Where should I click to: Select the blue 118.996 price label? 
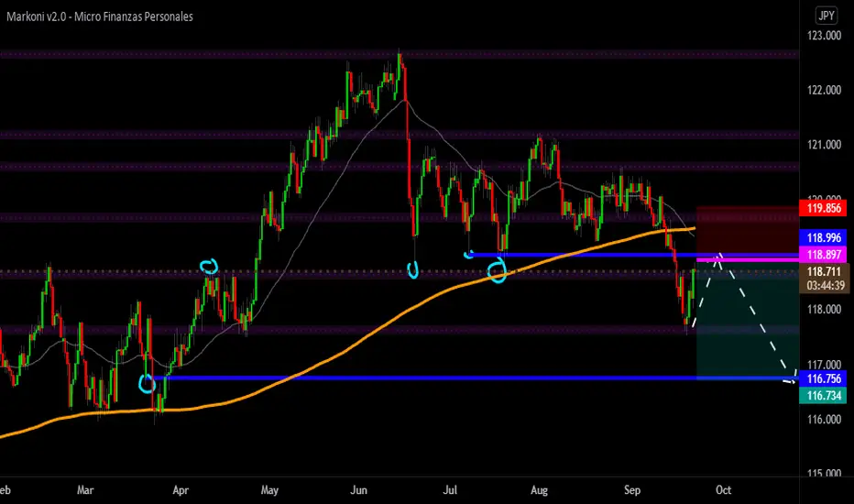823,237
